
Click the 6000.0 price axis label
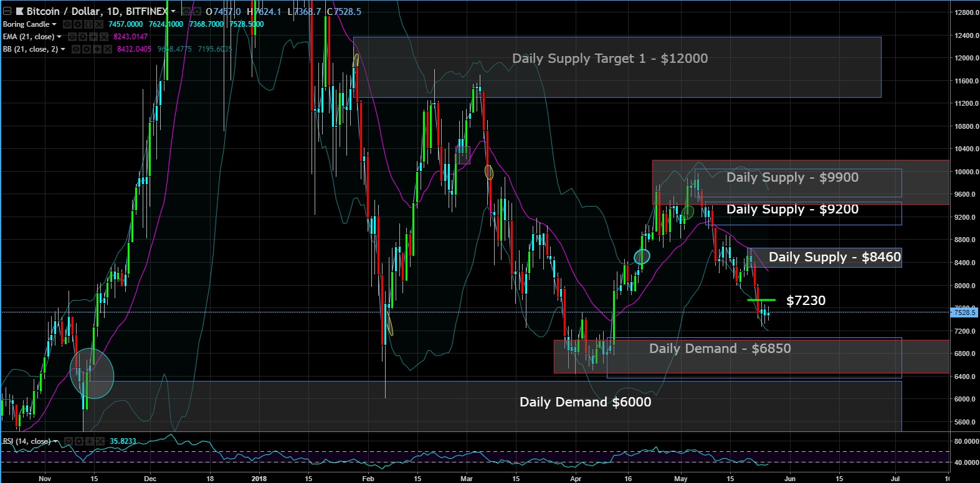click(966, 399)
